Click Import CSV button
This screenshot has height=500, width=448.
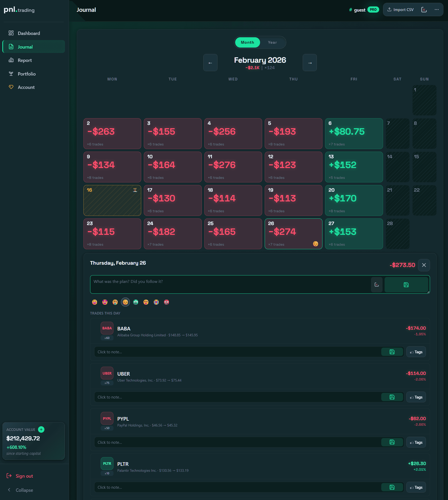pyautogui.click(x=401, y=10)
